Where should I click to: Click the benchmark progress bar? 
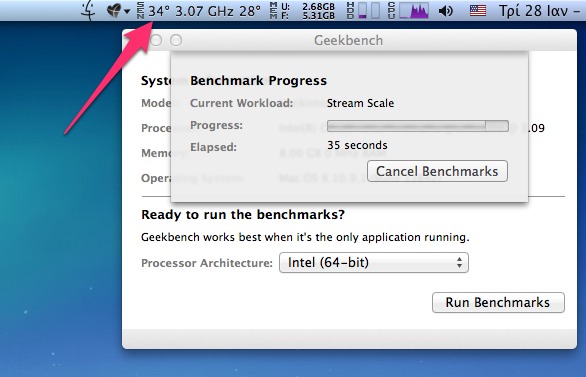point(418,126)
